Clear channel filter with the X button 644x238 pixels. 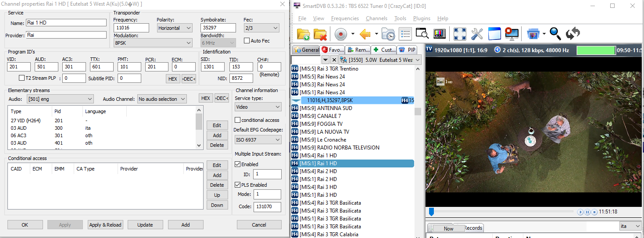[334, 60]
